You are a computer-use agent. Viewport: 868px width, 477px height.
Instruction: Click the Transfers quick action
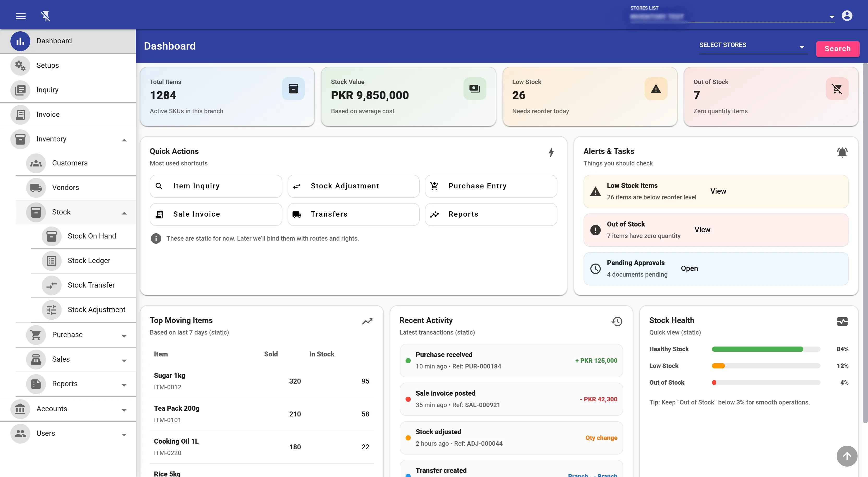[x=353, y=214]
